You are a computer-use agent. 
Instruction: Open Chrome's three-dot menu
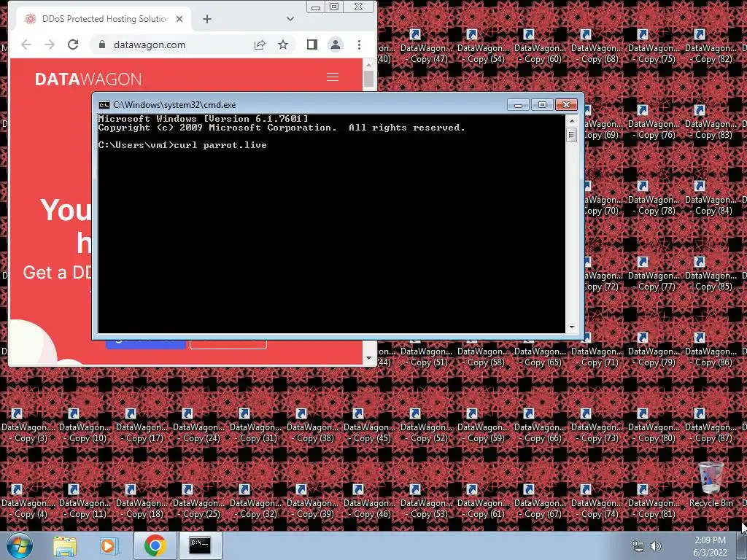pos(359,44)
